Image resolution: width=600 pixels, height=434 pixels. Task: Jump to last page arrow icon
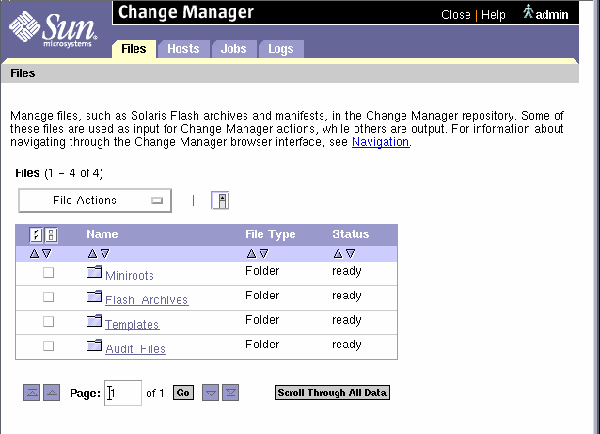(x=230, y=393)
